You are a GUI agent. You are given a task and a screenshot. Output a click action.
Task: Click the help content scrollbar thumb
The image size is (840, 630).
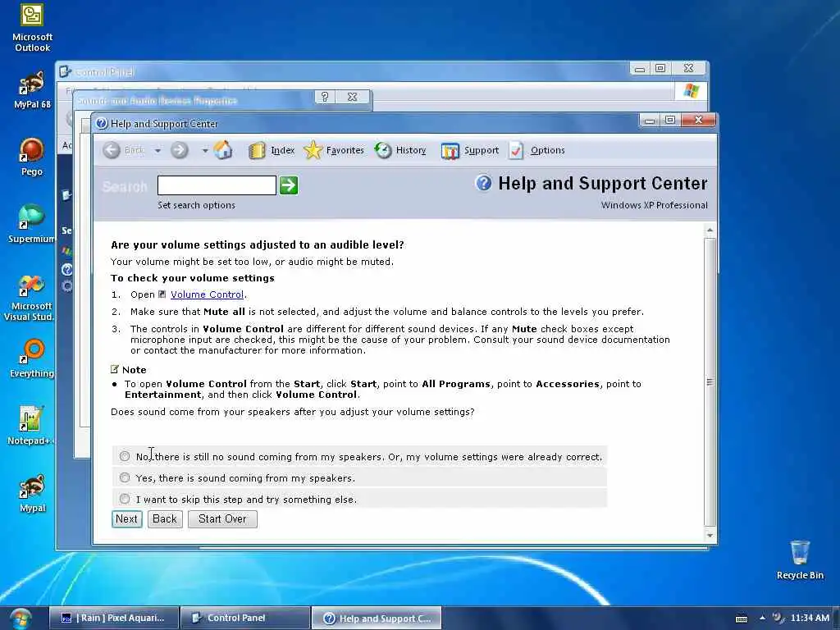(x=710, y=381)
